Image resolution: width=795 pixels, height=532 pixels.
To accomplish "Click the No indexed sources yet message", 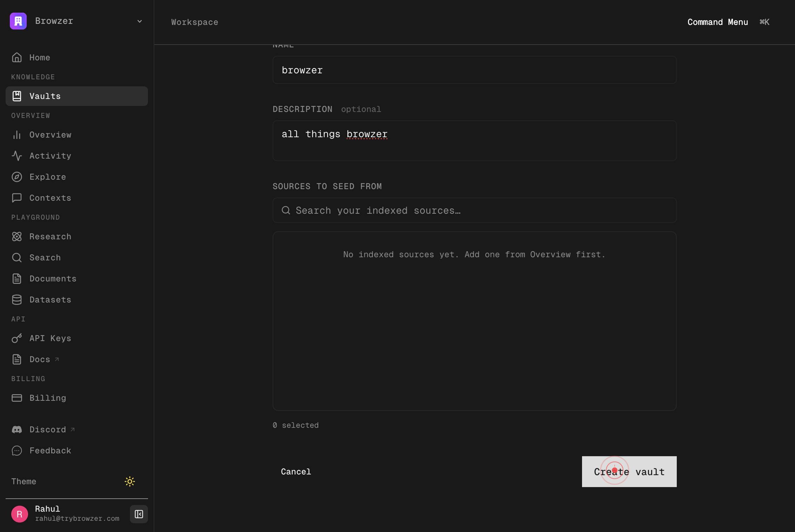I will click(x=474, y=254).
